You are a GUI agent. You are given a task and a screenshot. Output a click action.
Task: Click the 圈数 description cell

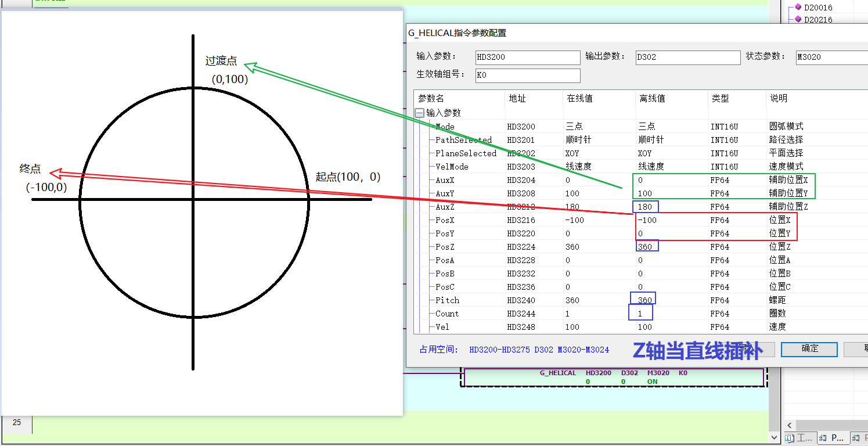[x=777, y=314]
